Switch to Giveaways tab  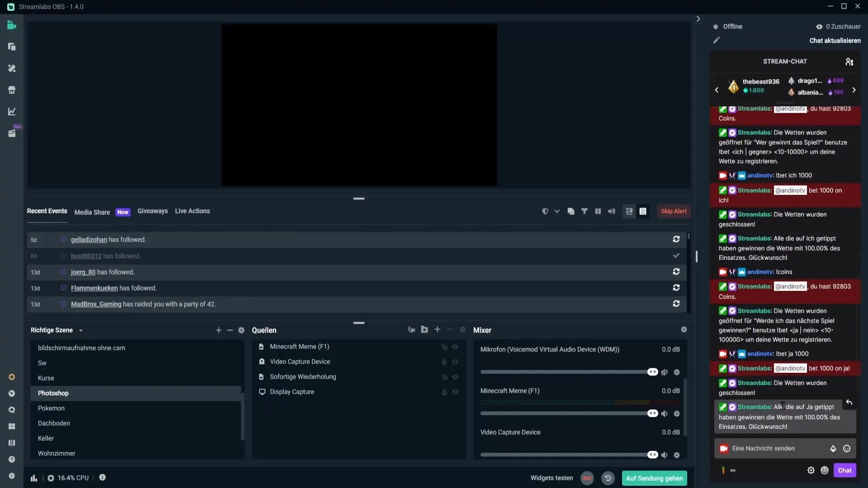coord(153,211)
